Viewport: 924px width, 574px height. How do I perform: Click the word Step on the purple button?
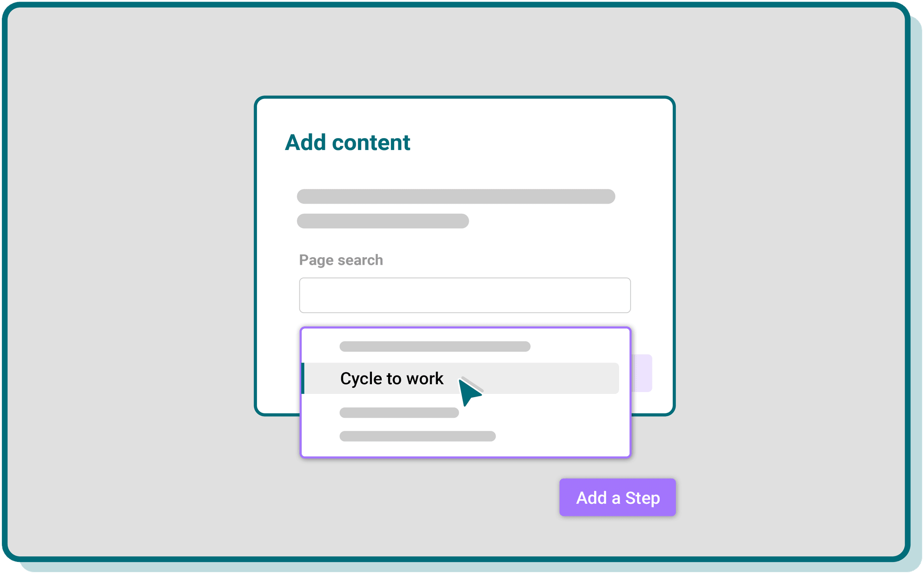pos(643,498)
